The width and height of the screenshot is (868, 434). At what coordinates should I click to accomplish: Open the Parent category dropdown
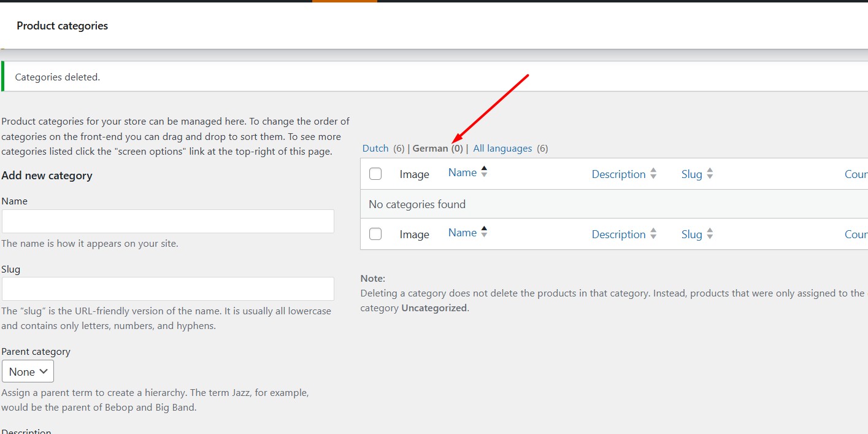[28, 371]
